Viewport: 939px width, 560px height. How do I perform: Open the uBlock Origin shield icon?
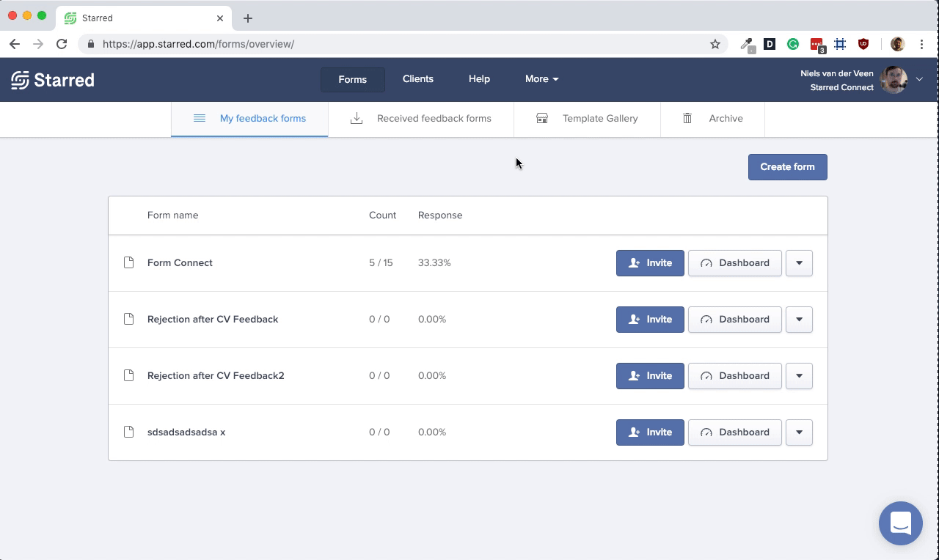tap(863, 44)
